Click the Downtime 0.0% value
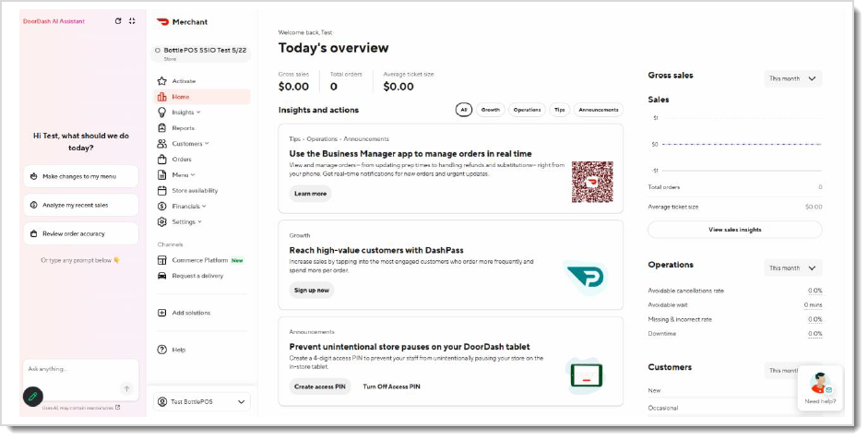This screenshot has height=440, width=868. pos(814,334)
